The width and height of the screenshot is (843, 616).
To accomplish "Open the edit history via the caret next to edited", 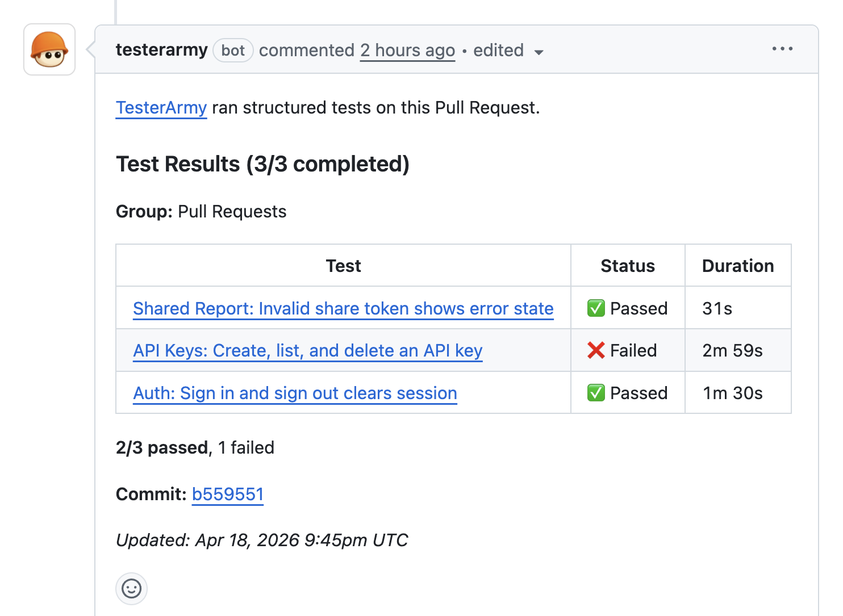I will (540, 52).
